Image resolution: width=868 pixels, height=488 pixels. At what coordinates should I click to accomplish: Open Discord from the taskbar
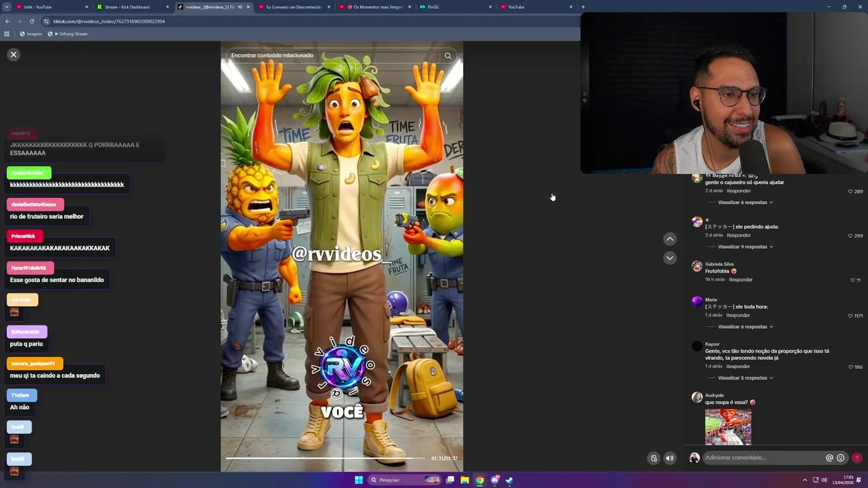495,480
